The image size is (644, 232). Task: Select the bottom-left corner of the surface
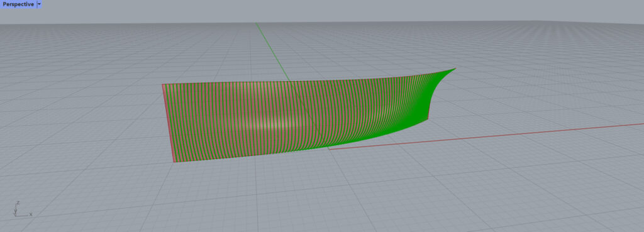[x=174, y=162]
